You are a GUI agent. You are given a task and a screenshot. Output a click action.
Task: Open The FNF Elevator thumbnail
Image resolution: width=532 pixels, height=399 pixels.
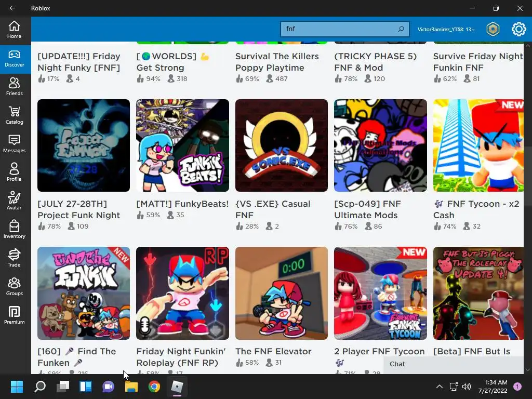point(282,293)
